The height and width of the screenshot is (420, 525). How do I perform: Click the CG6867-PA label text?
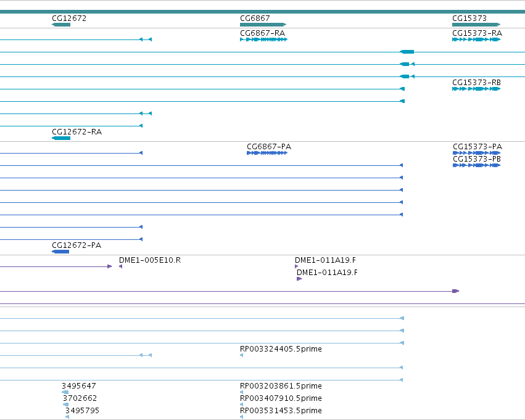[269, 147]
